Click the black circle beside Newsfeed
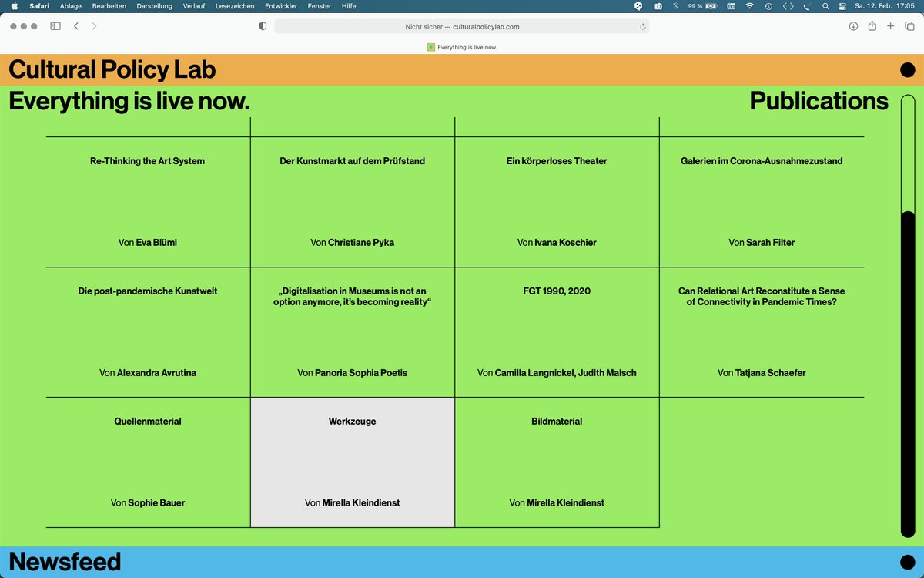The height and width of the screenshot is (578, 924). [909, 562]
